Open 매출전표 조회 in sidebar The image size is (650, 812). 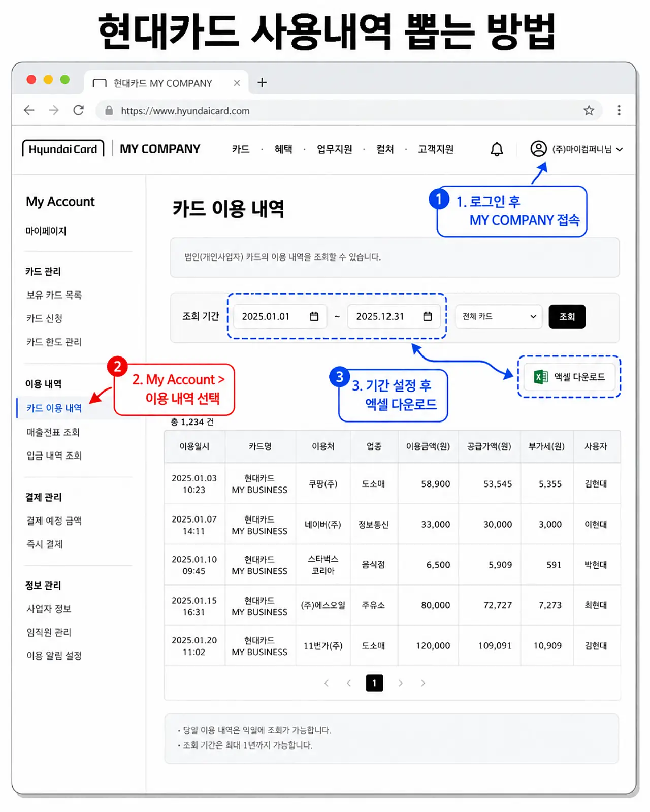pos(53,432)
